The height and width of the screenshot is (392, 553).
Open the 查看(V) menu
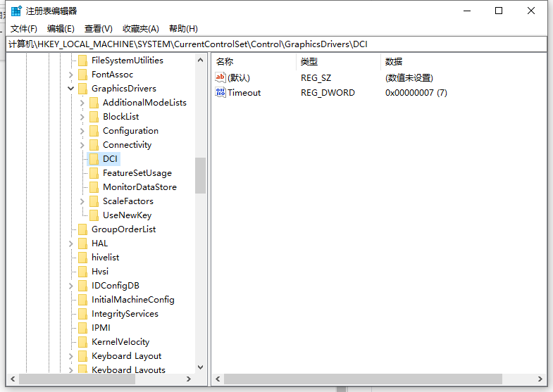pyautogui.click(x=99, y=28)
